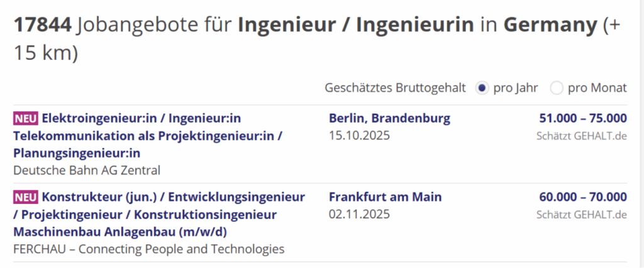Click the job count "17844" in the heading
This screenshot has width=644, height=268.
41,25
